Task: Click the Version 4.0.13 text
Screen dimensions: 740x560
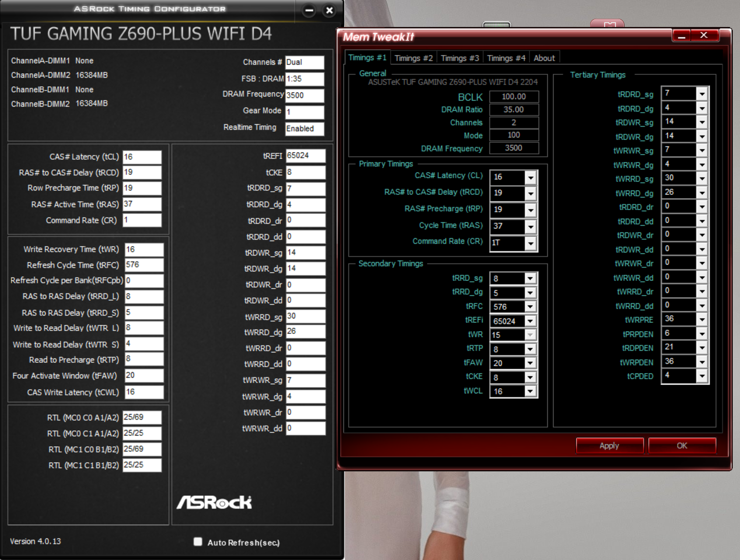Action: tap(36, 541)
